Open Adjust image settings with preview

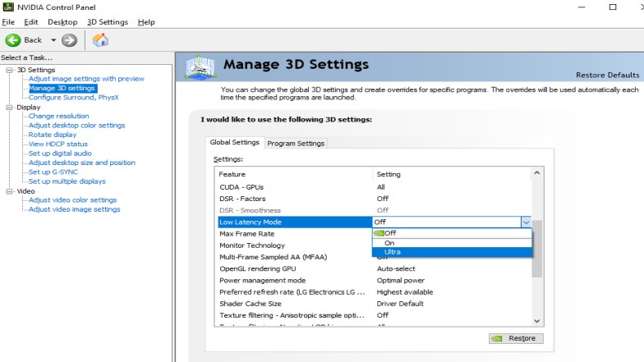pos(86,79)
